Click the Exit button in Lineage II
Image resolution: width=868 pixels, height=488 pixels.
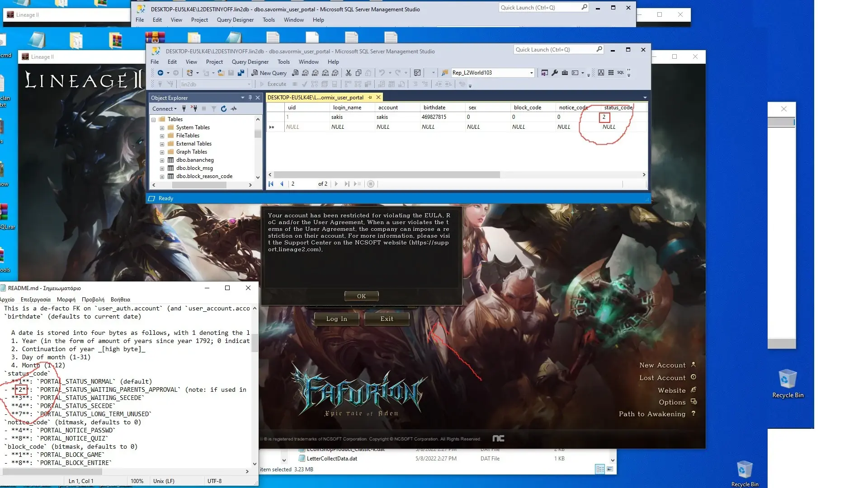click(x=387, y=319)
